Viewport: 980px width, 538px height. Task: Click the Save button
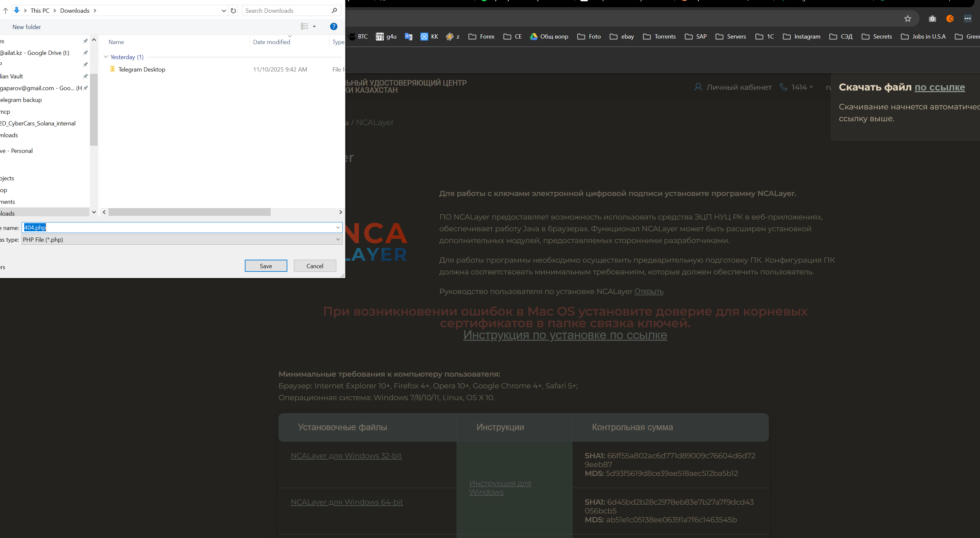[x=265, y=266]
